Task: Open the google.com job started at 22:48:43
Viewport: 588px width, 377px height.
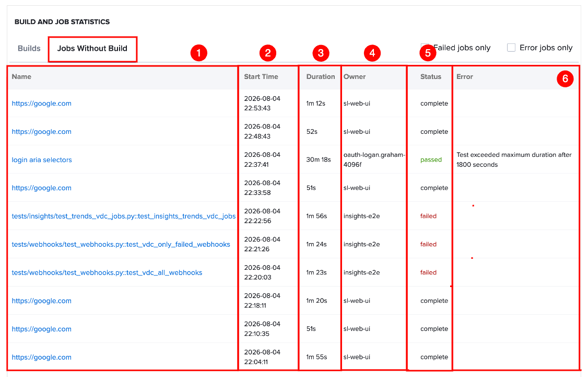Action: point(42,132)
